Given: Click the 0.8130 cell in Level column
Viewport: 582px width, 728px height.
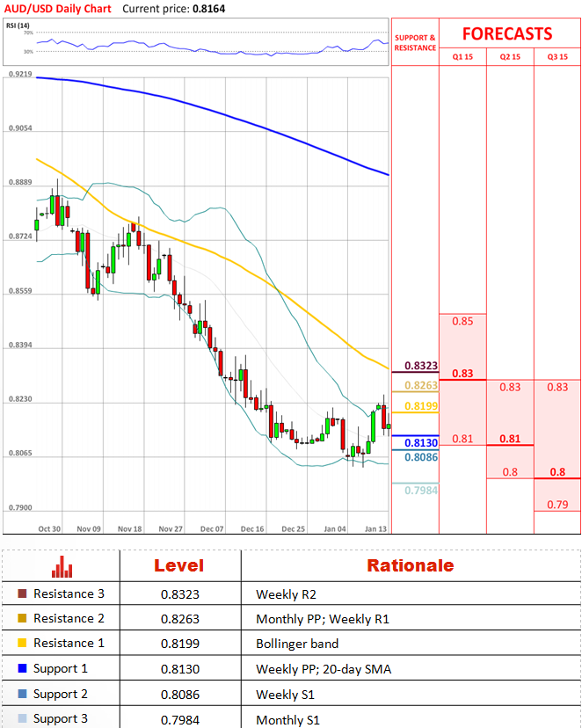Looking at the screenshot, I should [x=180, y=669].
